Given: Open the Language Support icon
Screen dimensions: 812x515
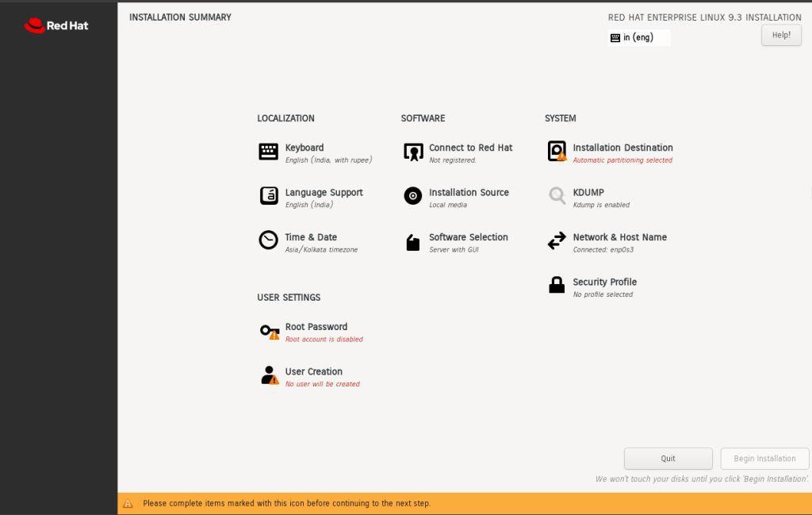Looking at the screenshot, I should (x=269, y=196).
